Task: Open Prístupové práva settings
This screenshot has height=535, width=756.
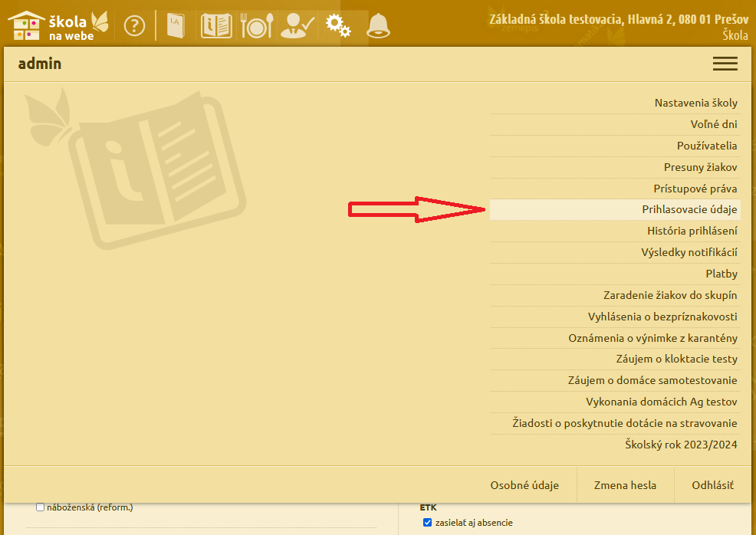Action: click(615, 189)
